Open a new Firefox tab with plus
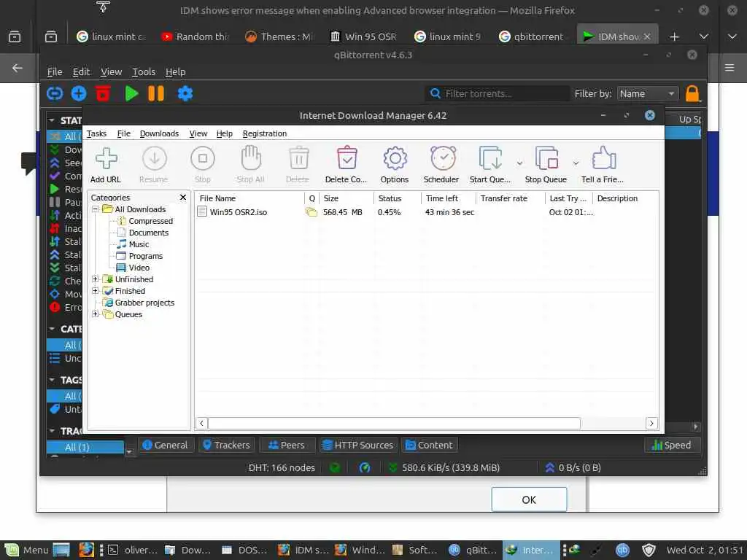 click(x=674, y=36)
